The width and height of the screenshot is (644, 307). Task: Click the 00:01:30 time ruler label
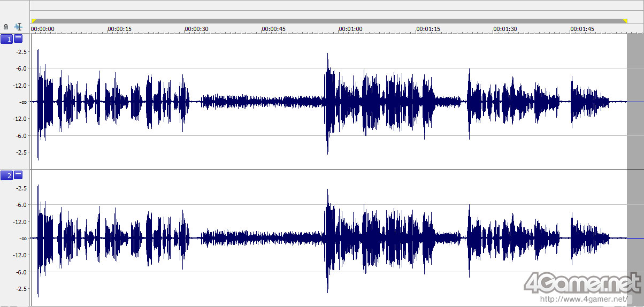505,29
